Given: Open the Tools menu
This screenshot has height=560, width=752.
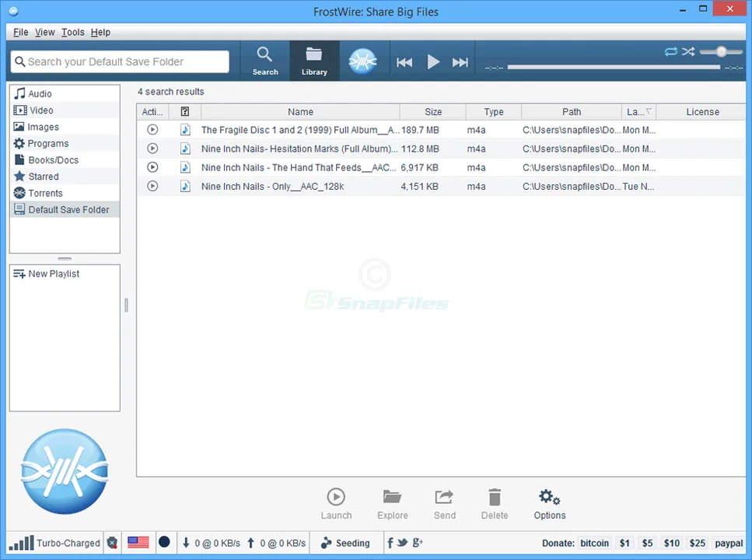Looking at the screenshot, I should pyautogui.click(x=73, y=32).
